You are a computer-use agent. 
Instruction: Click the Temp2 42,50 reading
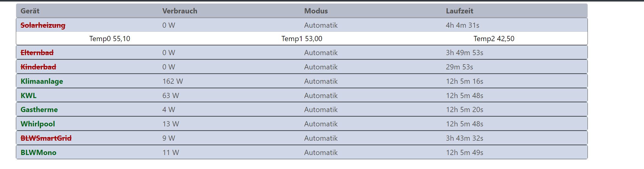494,39
